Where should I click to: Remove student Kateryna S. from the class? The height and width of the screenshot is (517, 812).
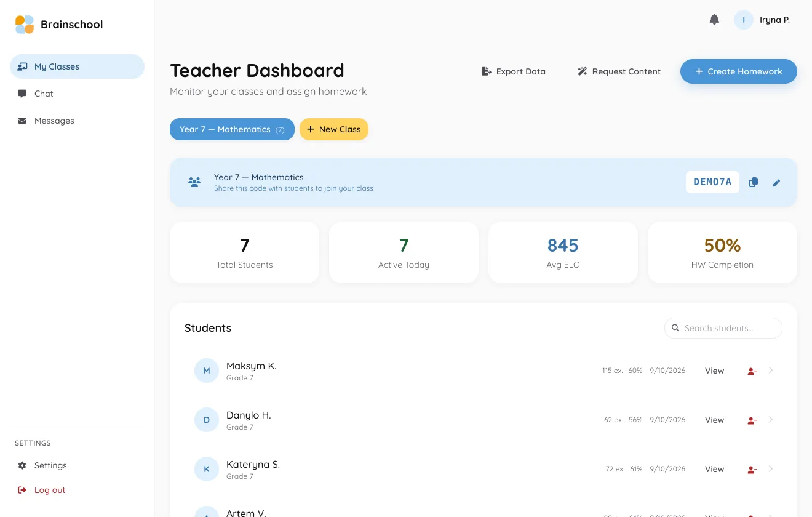[752, 470]
